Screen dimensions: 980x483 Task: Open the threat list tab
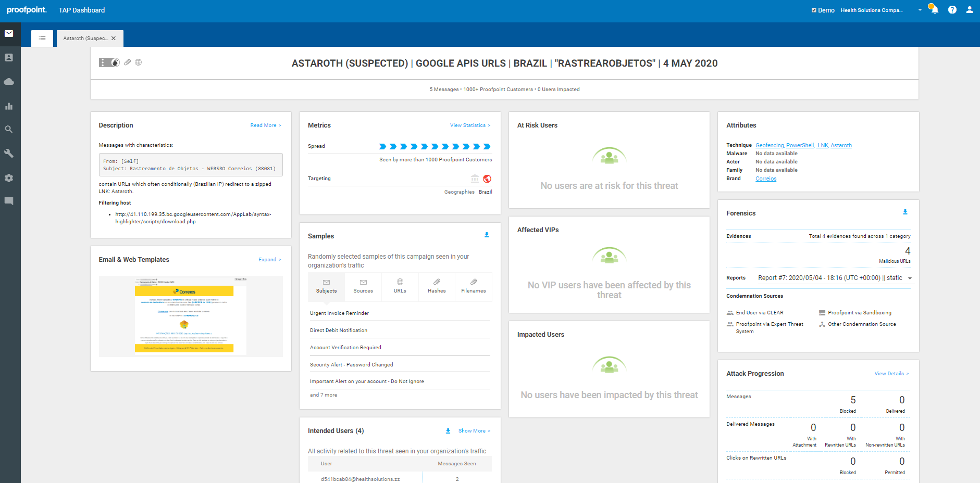tap(42, 39)
